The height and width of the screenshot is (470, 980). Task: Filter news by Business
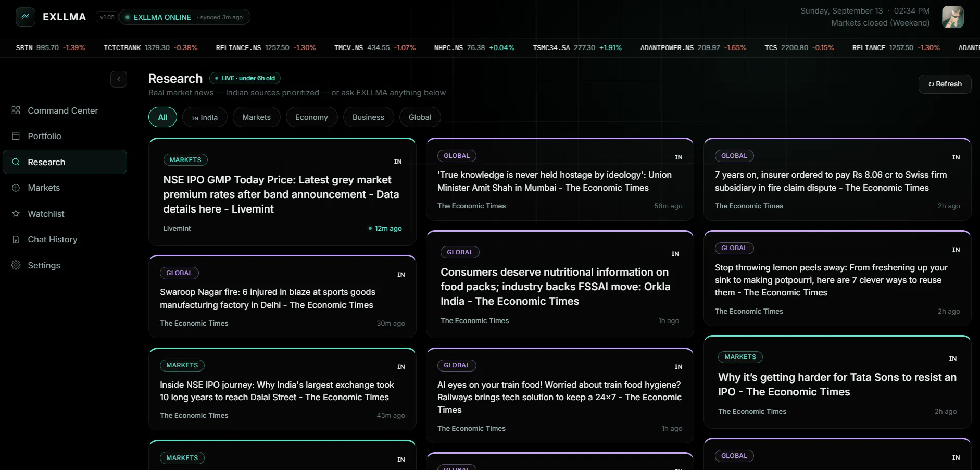368,117
